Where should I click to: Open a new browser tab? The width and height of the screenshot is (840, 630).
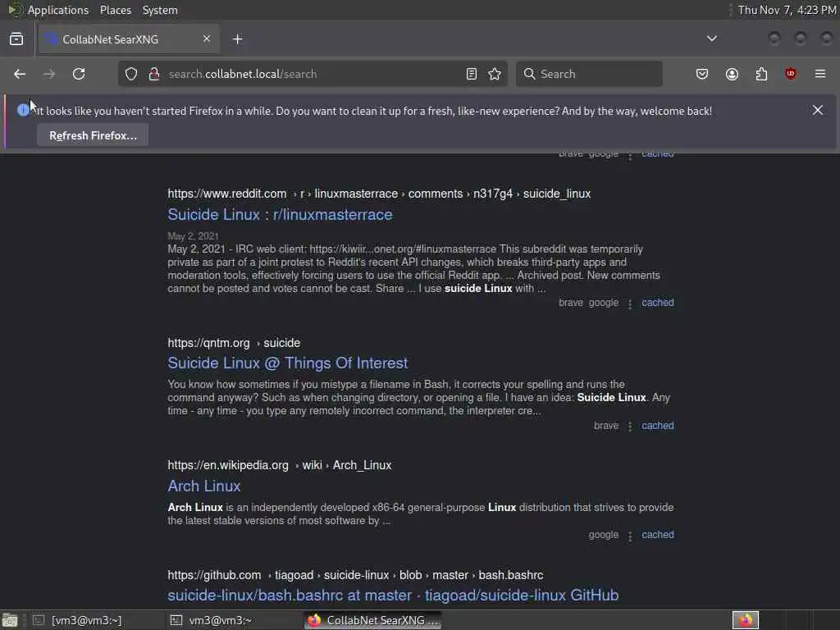237,39
